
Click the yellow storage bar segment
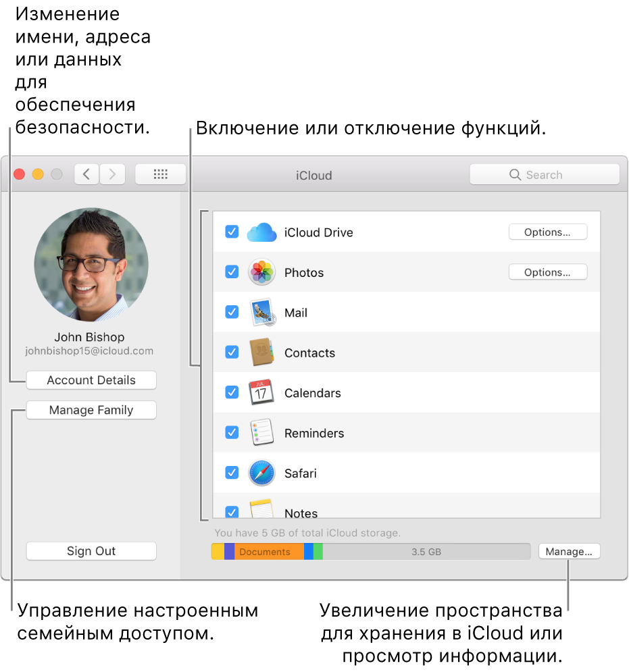click(x=218, y=552)
